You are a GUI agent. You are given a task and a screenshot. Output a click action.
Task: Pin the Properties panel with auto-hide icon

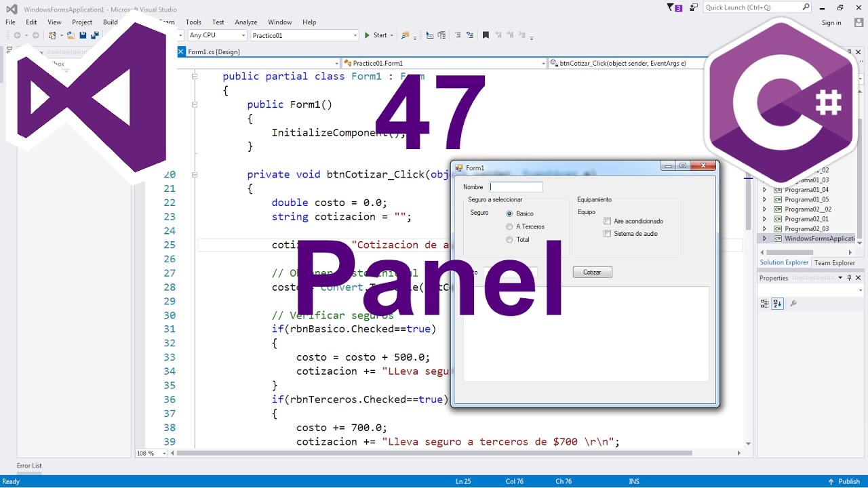coord(849,278)
